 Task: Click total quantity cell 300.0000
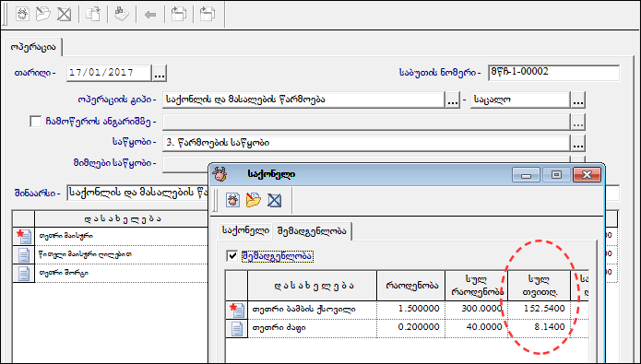tap(476, 310)
